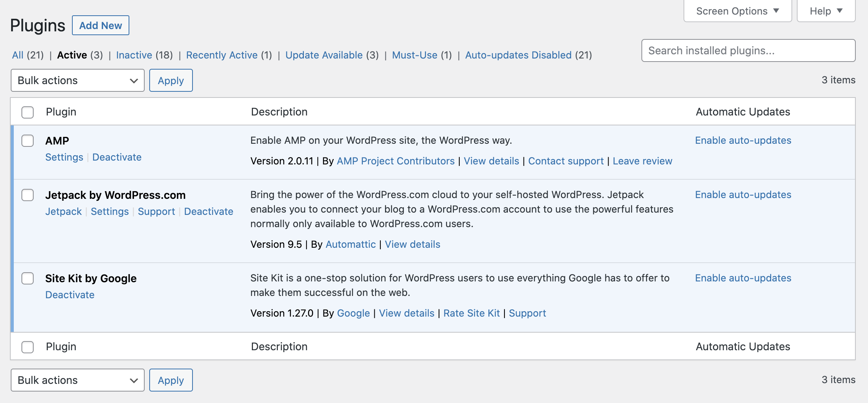Screen dimensions: 868x403
Task: Click the bottom Apply button
Action: coord(171,380)
